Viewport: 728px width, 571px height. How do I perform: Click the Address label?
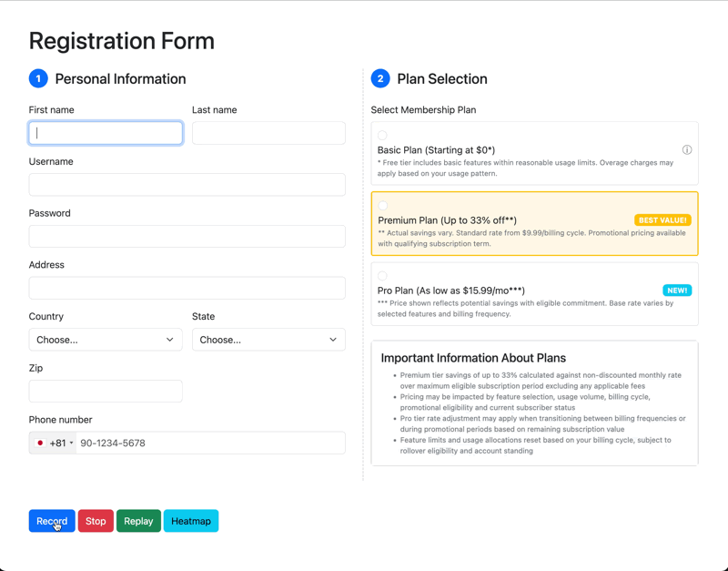46,265
